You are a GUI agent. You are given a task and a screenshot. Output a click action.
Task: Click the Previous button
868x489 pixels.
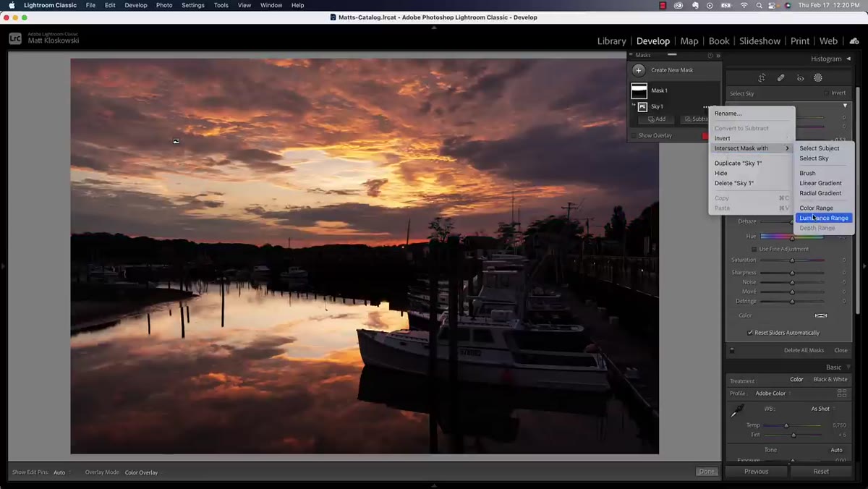pos(756,471)
